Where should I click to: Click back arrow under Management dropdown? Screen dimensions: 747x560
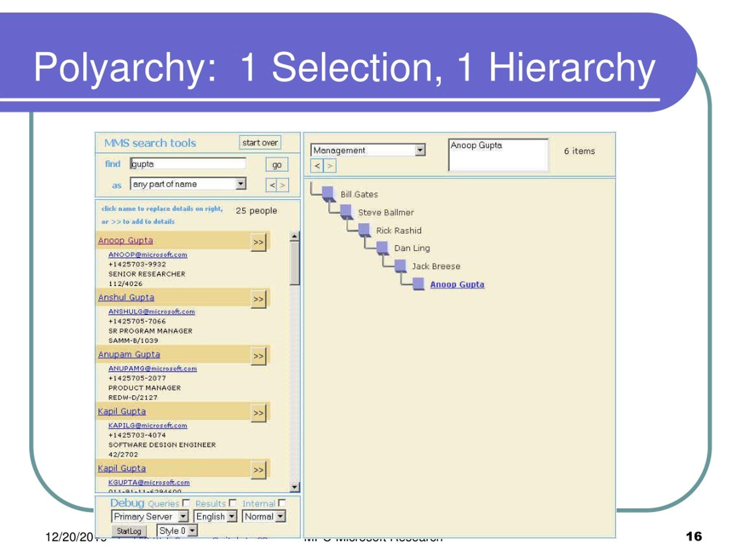(x=317, y=166)
